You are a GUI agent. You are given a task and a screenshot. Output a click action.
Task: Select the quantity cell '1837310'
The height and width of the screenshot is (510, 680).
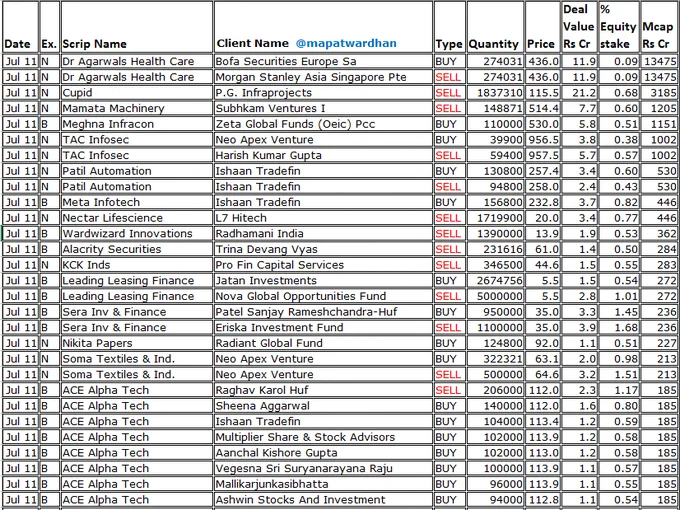point(495,92)
